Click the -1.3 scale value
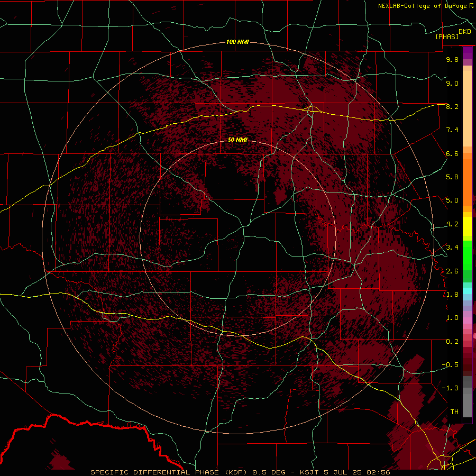Viewport: 476px width, 476px height. pyautogui.click(x=450, y=388)
